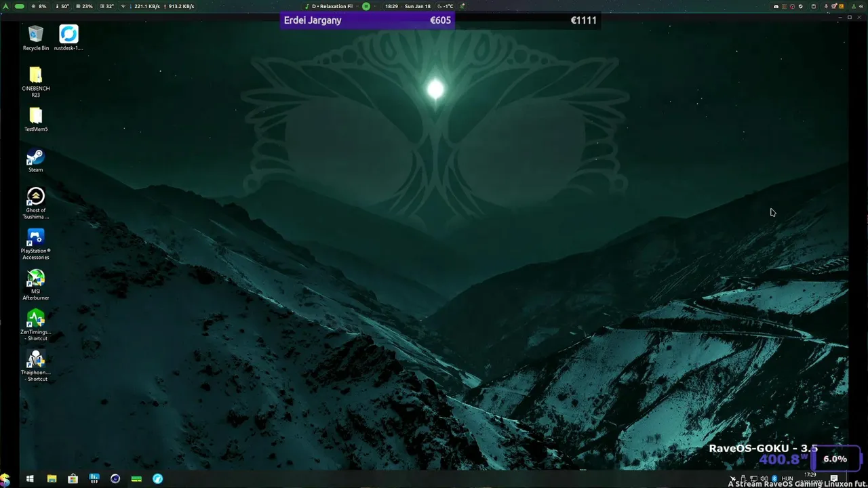
Task: Open the rustdesk taskbar icon
Action: (157, 479)
